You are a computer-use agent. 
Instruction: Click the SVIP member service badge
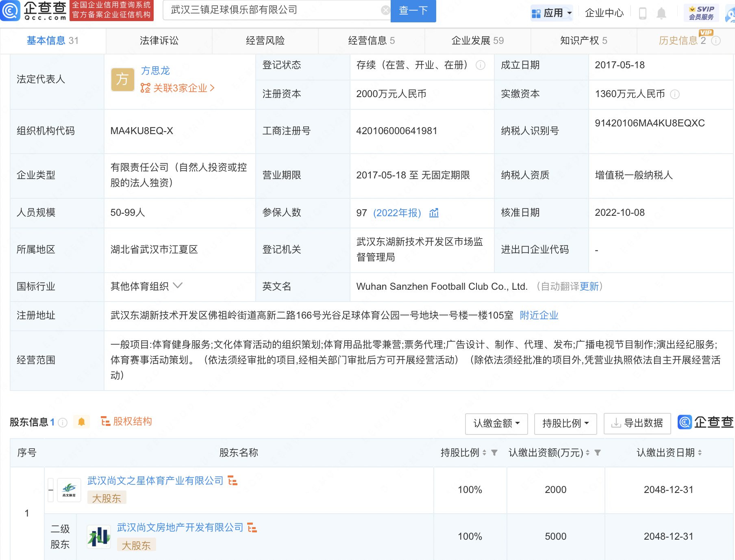701,13
